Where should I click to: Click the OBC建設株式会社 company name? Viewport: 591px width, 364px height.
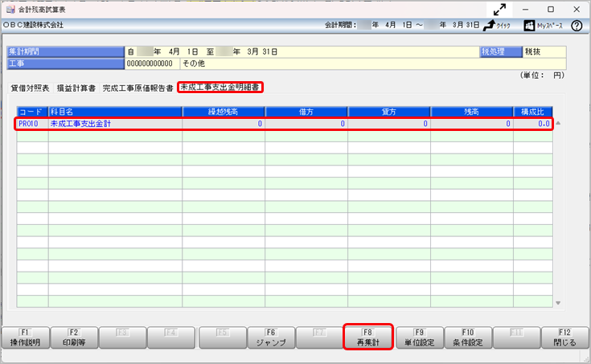pyautogui.click(x=34, y=25)
